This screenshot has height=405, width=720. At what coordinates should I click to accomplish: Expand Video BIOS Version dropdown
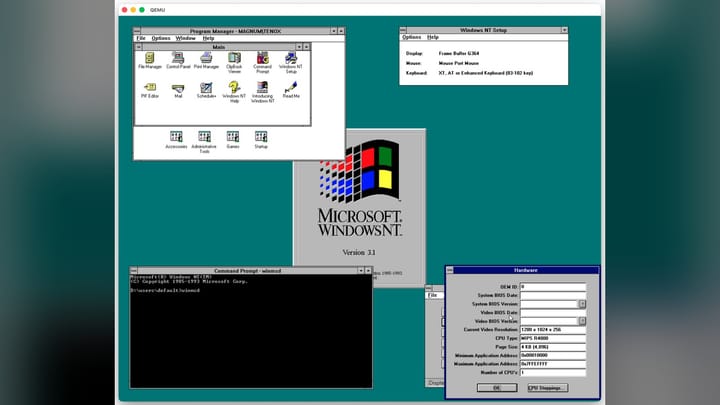(582, 321)
